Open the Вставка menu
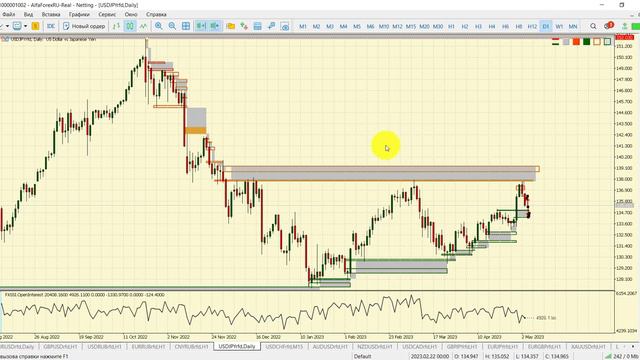Screen dimensions: 640x360 pos(51,14)
